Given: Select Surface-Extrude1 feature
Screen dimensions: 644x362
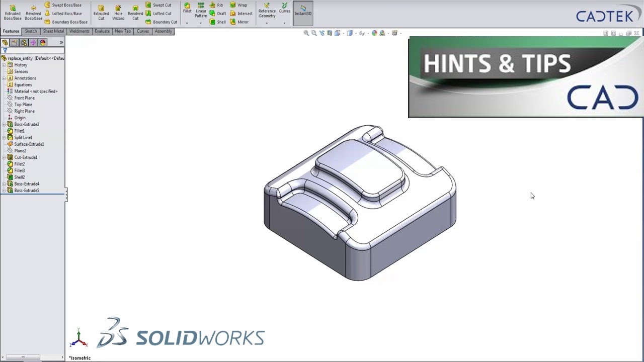Looking at the screenshot, I should pyautogui.click(x=26, y=144).
